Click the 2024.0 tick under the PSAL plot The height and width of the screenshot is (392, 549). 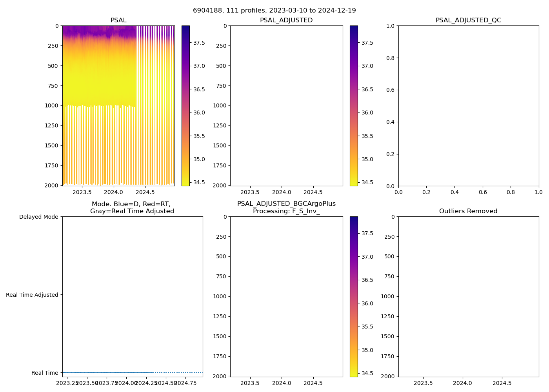114,192
